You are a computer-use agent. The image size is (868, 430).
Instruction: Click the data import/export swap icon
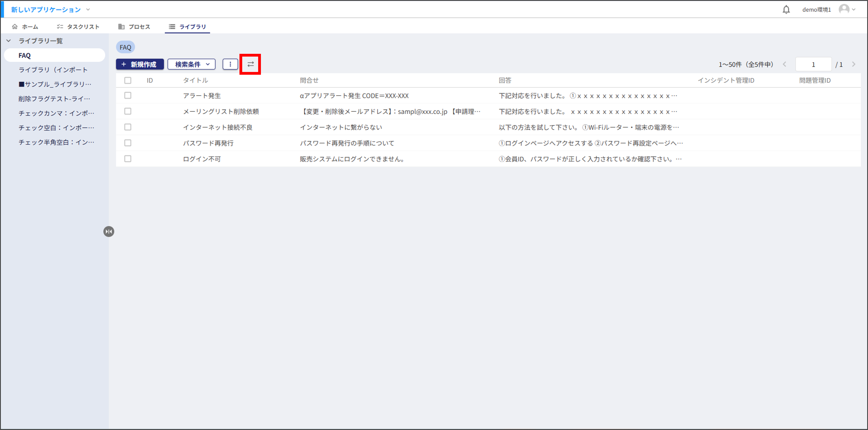(250, 64)
